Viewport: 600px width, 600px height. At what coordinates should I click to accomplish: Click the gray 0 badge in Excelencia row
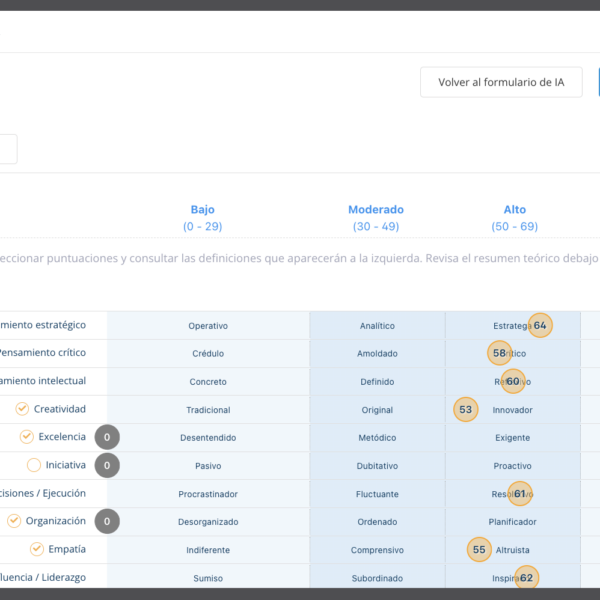point(107,437)
